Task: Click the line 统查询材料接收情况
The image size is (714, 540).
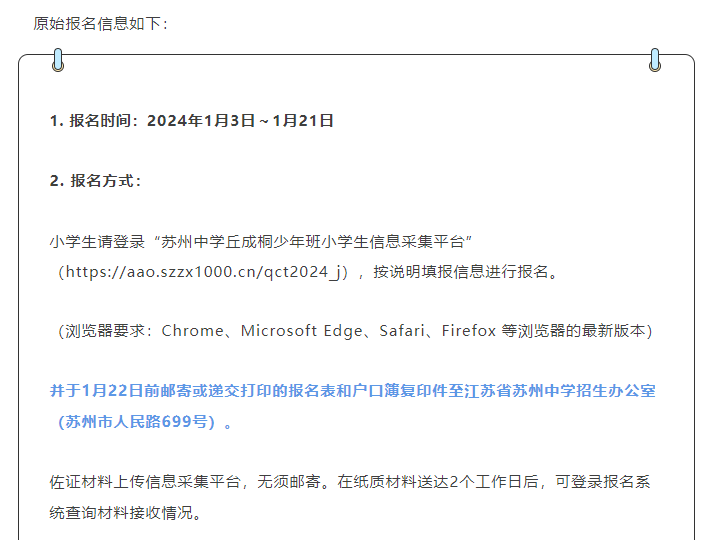Action: (x=125, y=513)
